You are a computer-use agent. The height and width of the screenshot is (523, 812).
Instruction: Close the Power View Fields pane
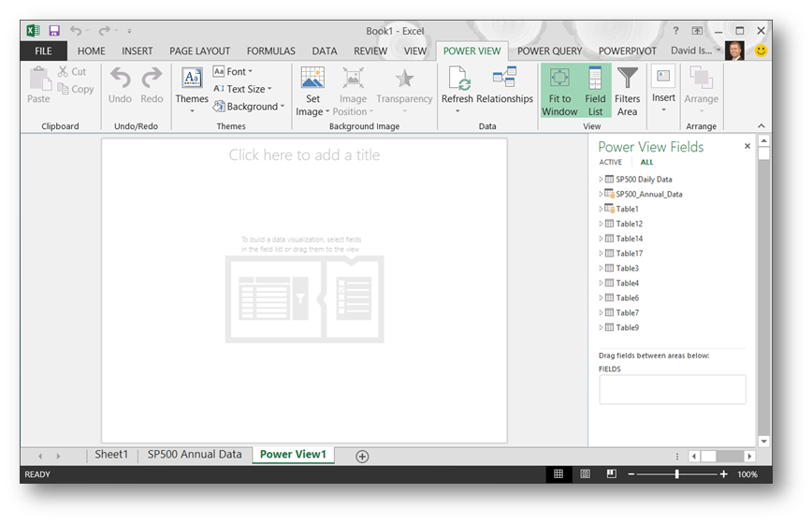[x=747, y=146]
